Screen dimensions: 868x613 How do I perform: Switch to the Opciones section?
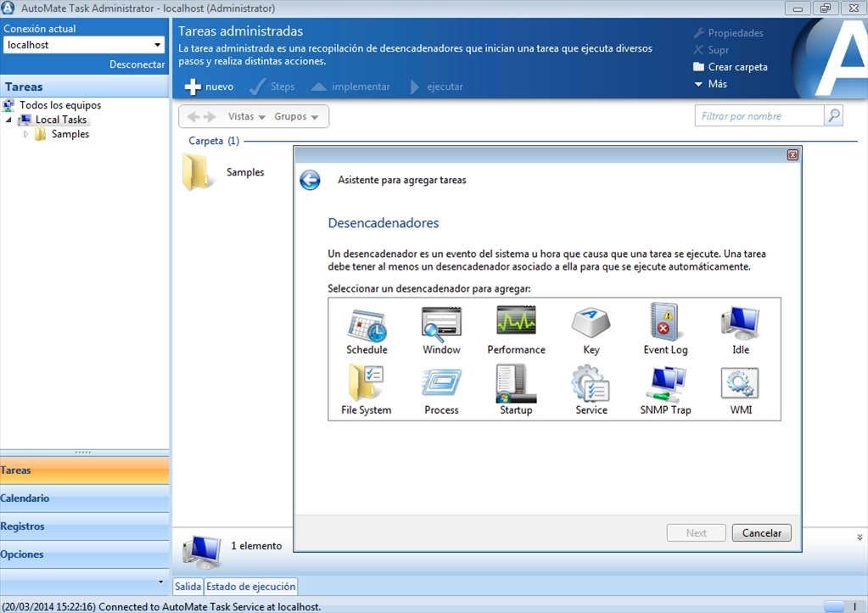click(x=84, y=554)
